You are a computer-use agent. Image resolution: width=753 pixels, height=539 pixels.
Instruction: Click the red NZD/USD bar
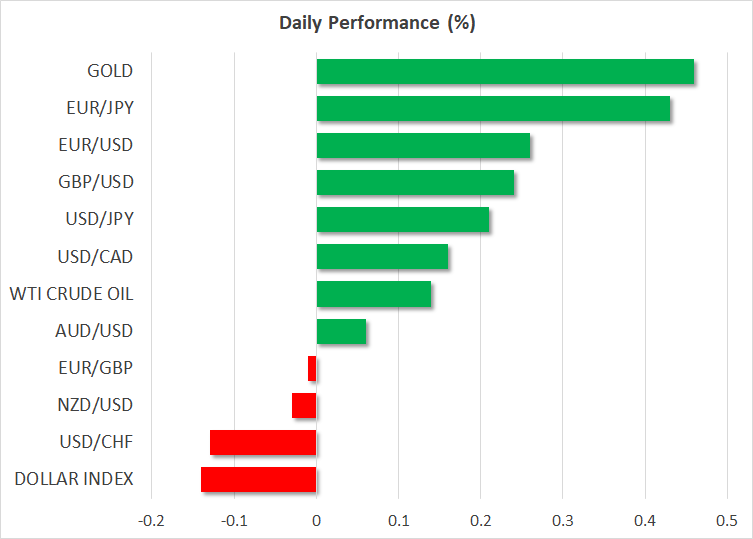[x=304, y=405]
